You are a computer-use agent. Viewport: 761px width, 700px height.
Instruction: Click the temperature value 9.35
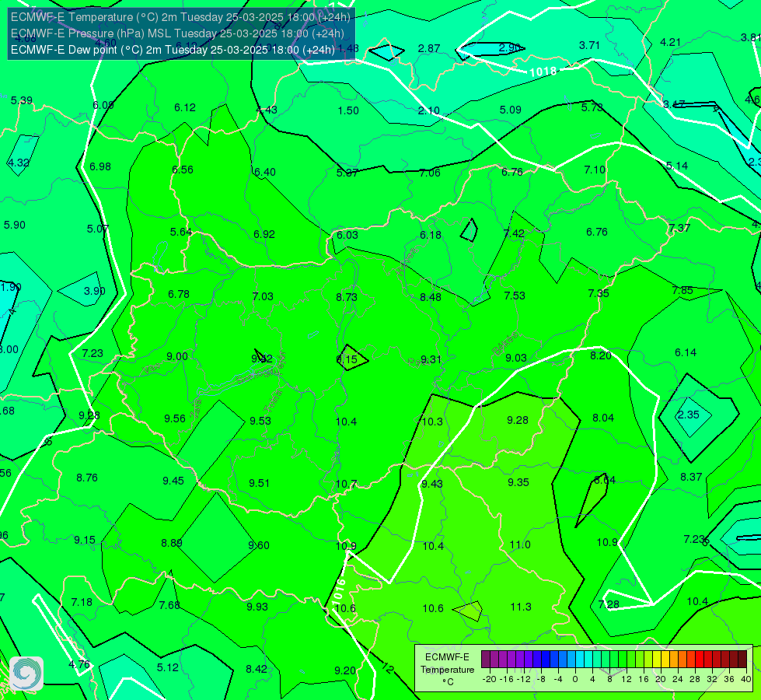tap(518, 482)
